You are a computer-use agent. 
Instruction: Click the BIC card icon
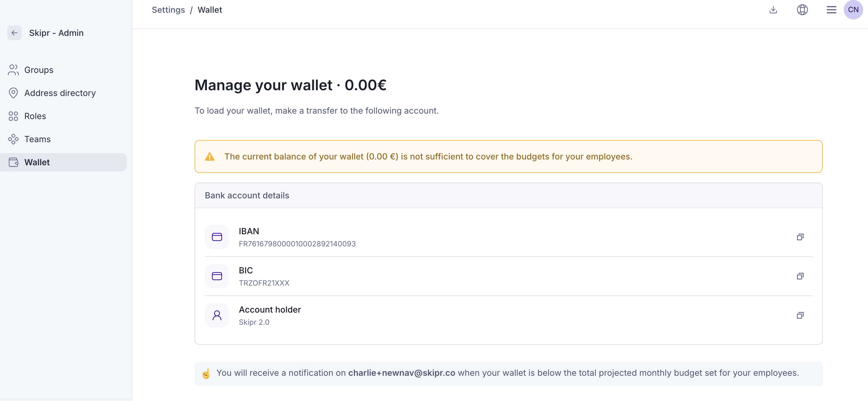pyautogui.click(x=217, y=276)
